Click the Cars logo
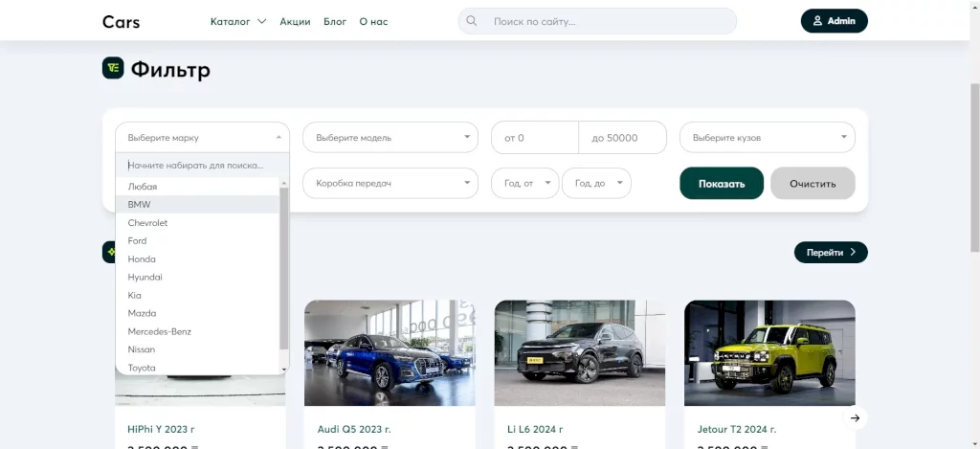The width and height of the screenshot is (980, 449). tap(121, 22)
